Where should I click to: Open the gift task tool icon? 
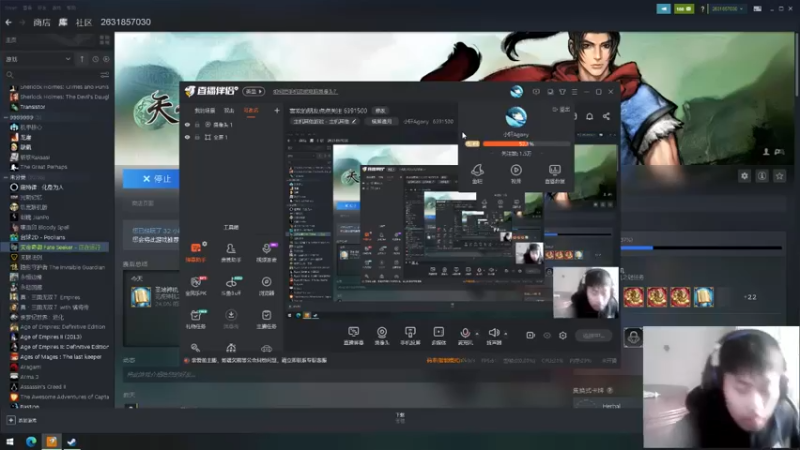(196, 318)
